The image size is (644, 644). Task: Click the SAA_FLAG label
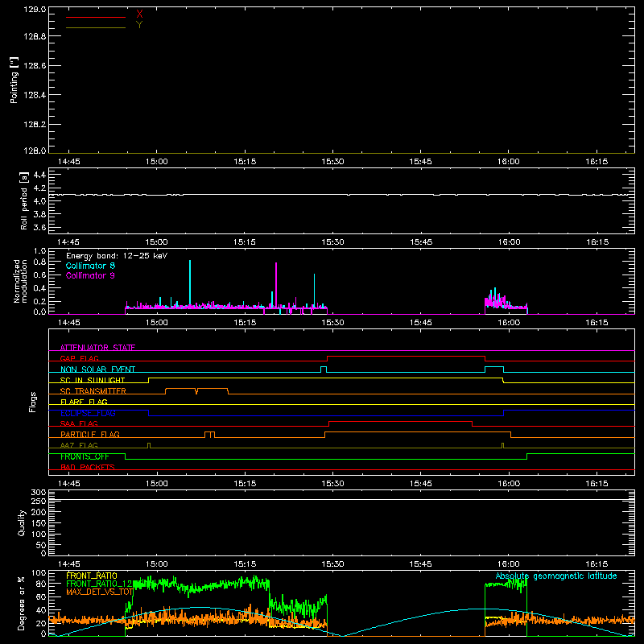[x=79, y=423]
